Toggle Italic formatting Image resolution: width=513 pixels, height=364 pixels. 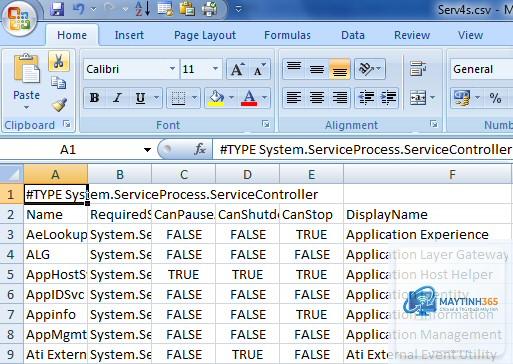(117, 98)
